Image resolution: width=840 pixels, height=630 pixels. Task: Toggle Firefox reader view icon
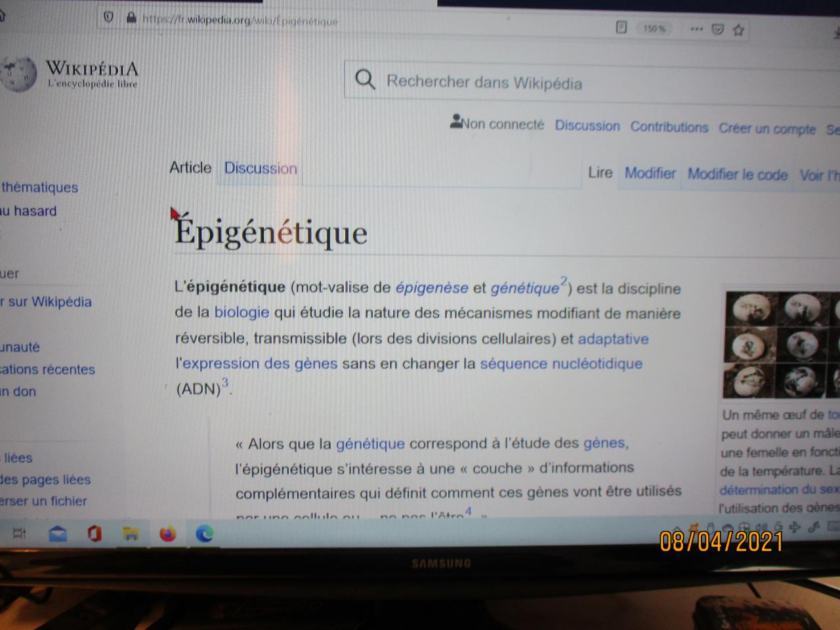click(x=621, y=28)
